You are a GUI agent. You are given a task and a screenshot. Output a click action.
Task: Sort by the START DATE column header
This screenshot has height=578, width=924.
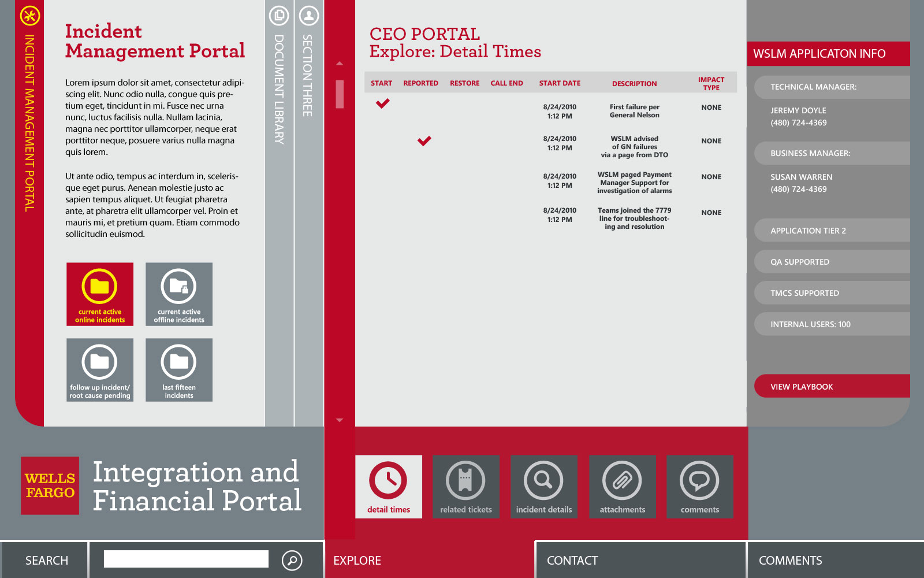tap(560, 83)
